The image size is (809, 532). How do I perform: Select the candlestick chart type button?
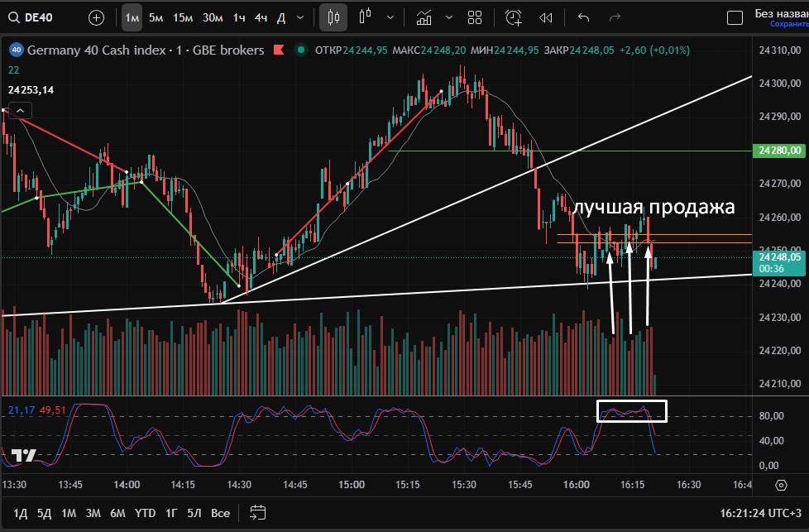(334, 17)
